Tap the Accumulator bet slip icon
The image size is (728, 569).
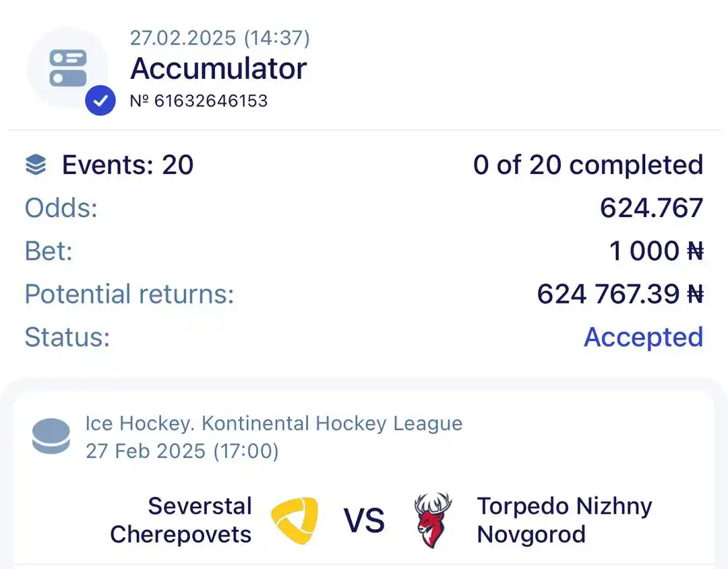coord(68,68)
